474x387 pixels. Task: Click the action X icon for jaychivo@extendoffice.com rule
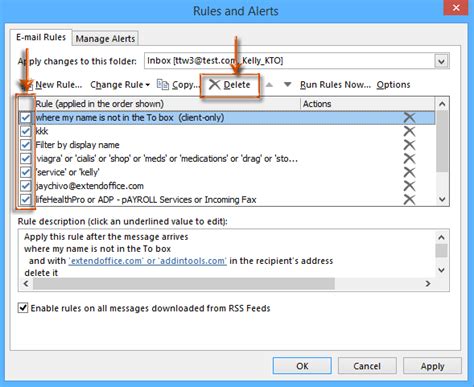coord(409,186)
